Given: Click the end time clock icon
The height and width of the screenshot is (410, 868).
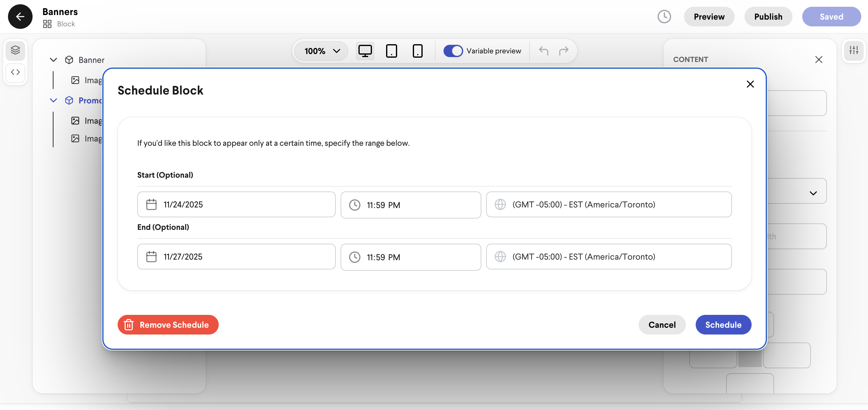Looking at the screenshot, I should point(354,257).
